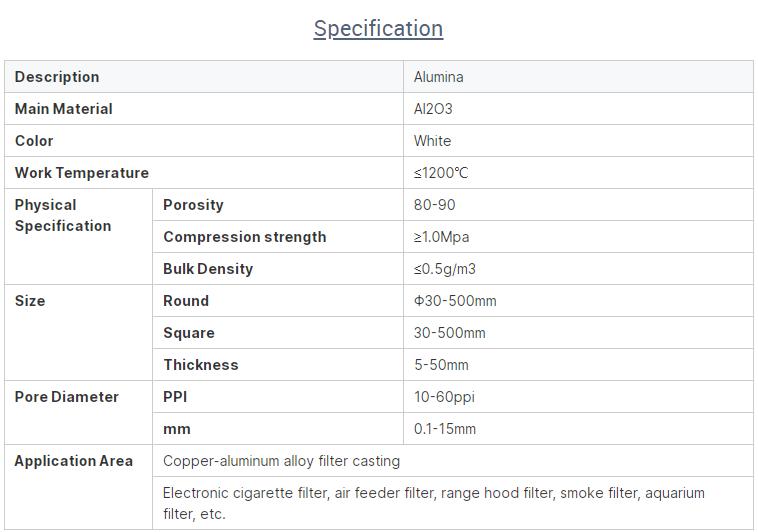
Task: Click the Work Temperature label
Action: point(82,173)
